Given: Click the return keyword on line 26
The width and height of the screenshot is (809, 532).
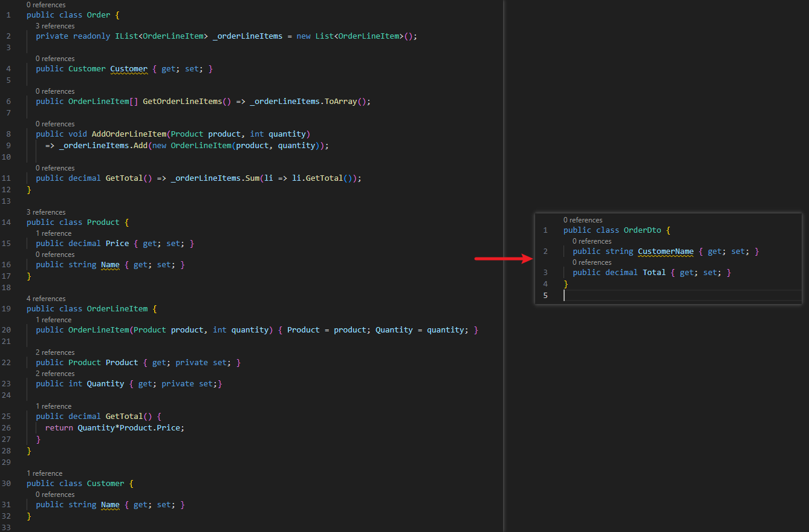Looking at the screenshot, I should click(x=59, y=428).
